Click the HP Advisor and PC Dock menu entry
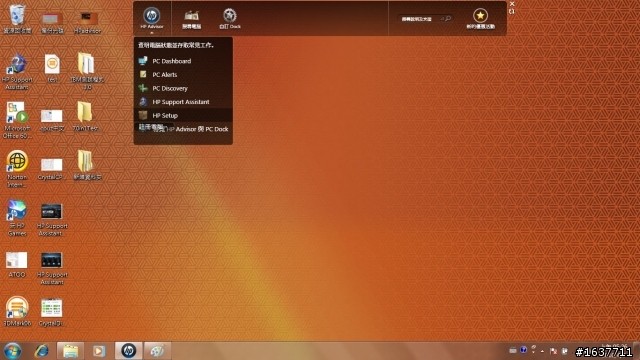This screenshot has width=640, height=360. pos(183,129)
